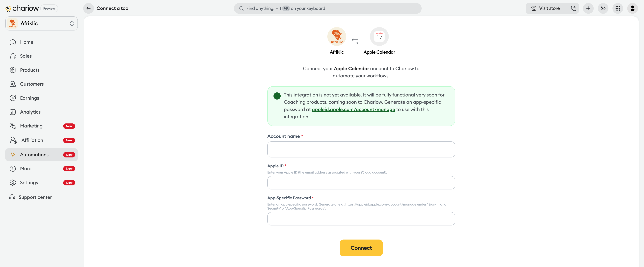Toggle the hide visibility eye icon

pyautogui.click(x=603, y=8)
